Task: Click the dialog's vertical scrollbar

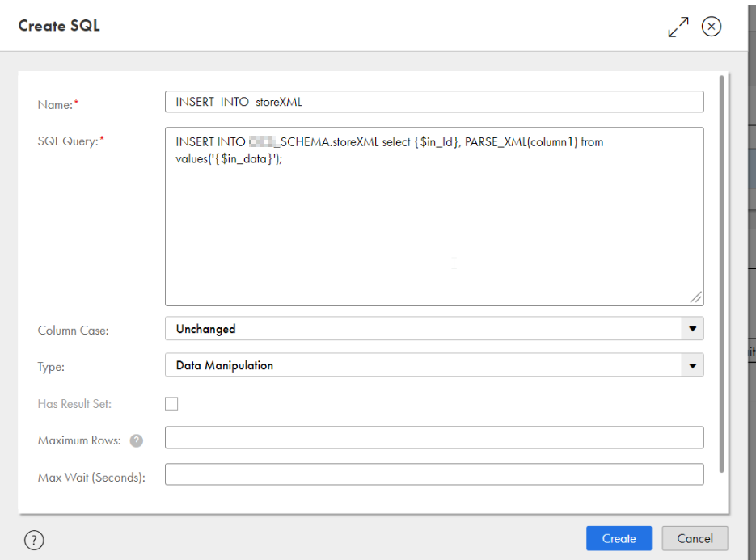Action: tap(722, 274)
